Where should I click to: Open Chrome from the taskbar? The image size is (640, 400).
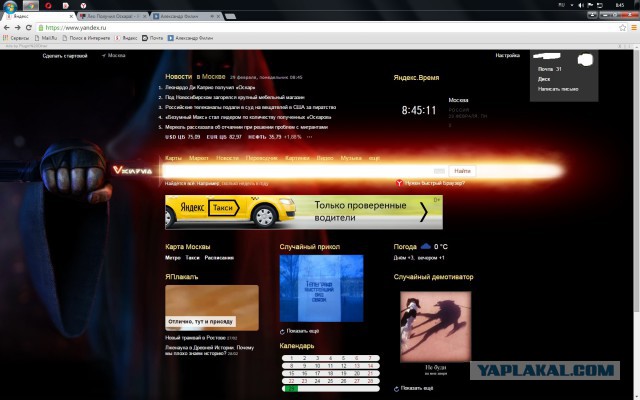click(31, 6)
